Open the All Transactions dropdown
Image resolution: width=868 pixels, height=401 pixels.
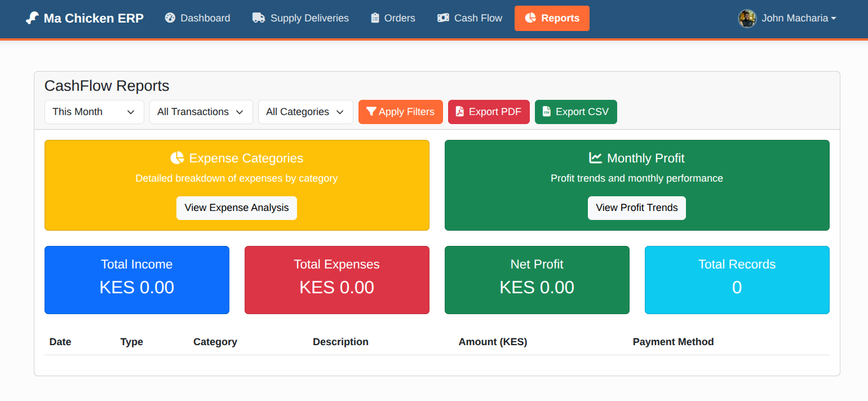point(201,112)
